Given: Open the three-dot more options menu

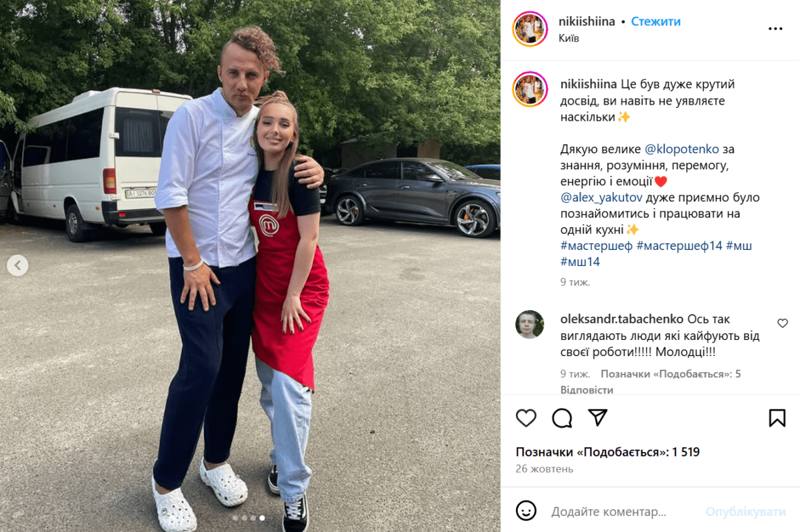Looking at the screenshot, I should pos(775,29).
